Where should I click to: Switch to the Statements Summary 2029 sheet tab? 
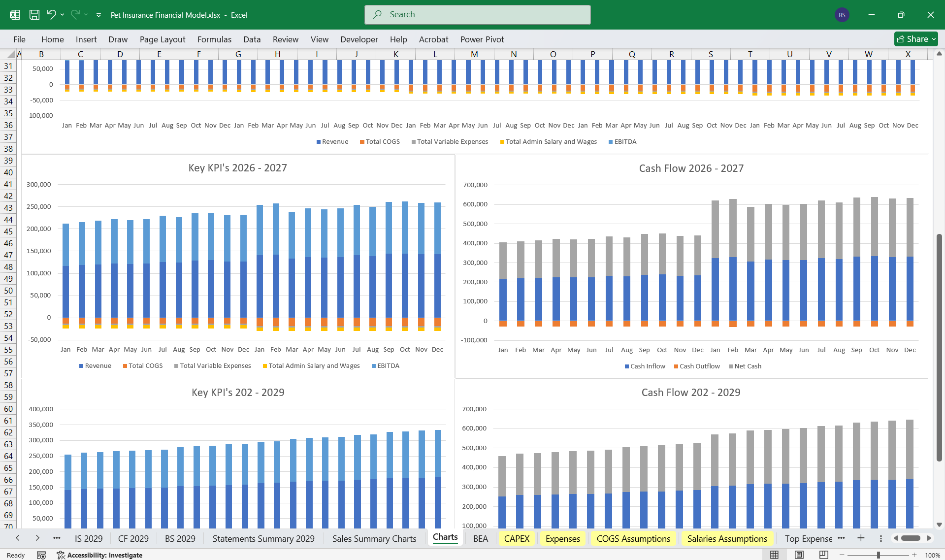point(263,538)
